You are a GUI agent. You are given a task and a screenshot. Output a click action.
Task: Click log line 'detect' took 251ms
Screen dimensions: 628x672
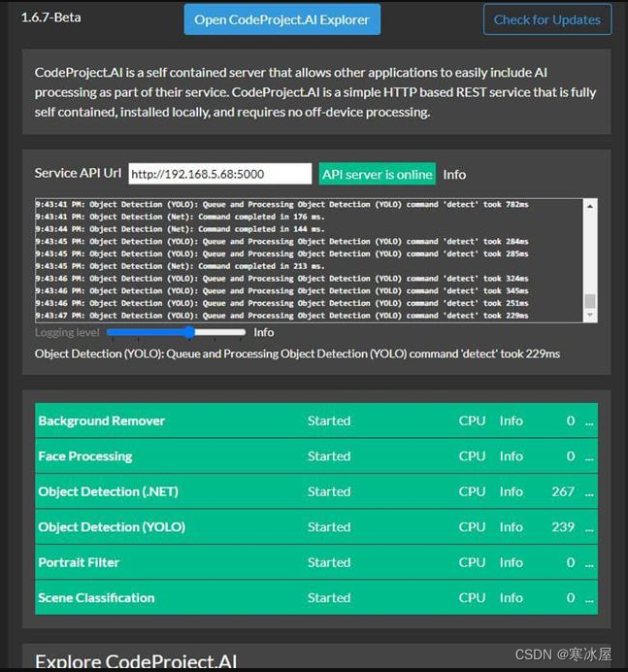[x=281, y=303]
